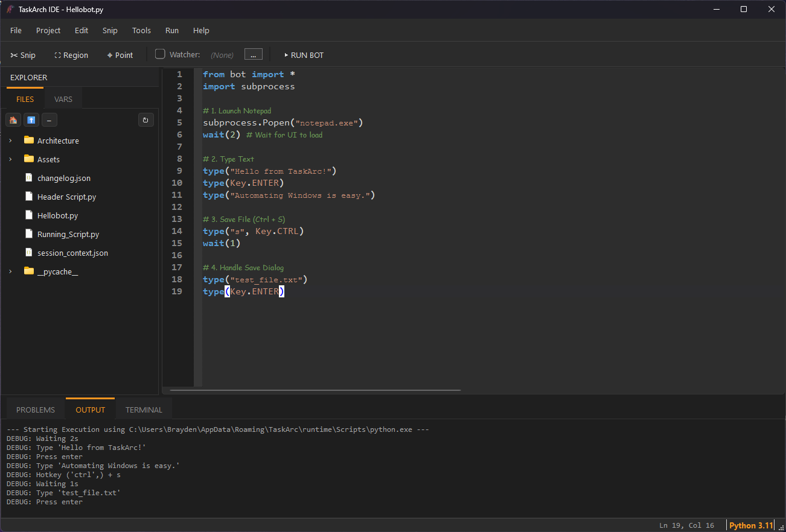The image size is (786, 532).
Task: Open changelog.json file name
Action: 64,178
